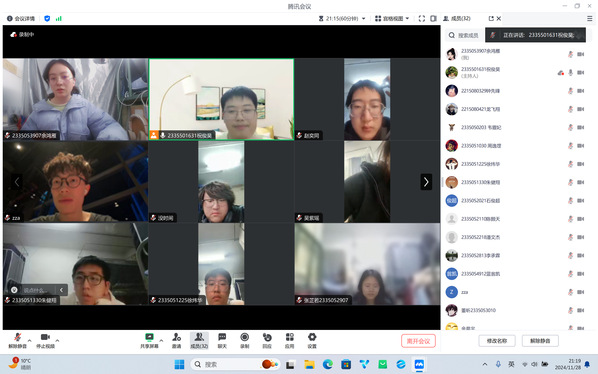Open the 应用 apps icon
The height and width of the screenshot is (374, 598).
(289, 340)
